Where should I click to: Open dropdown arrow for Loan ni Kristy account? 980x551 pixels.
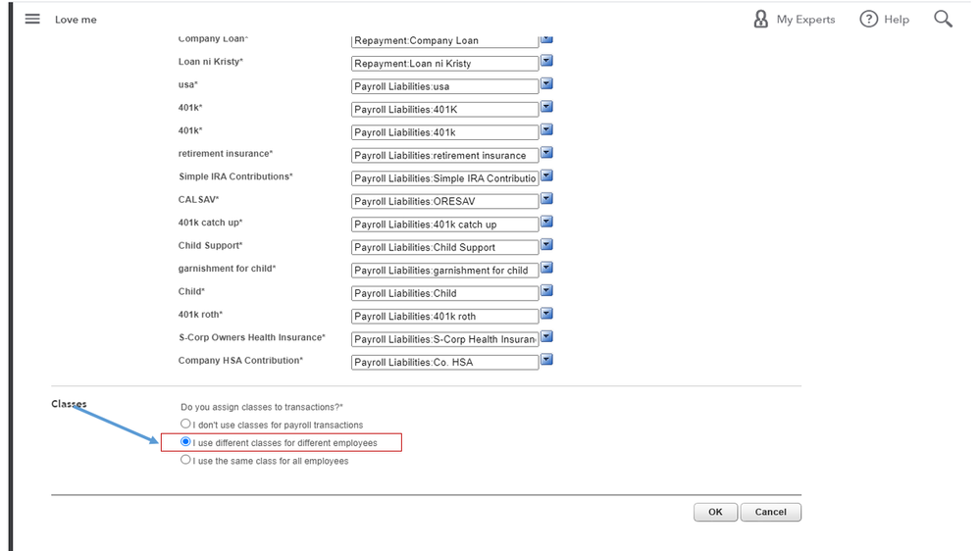click(547, 61)
